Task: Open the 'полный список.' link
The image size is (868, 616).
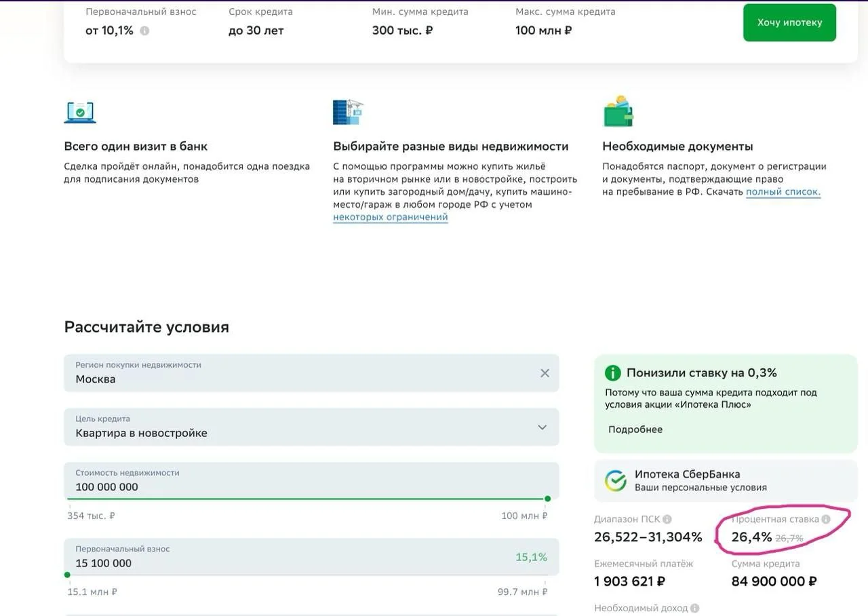Action: coord(783,192)
